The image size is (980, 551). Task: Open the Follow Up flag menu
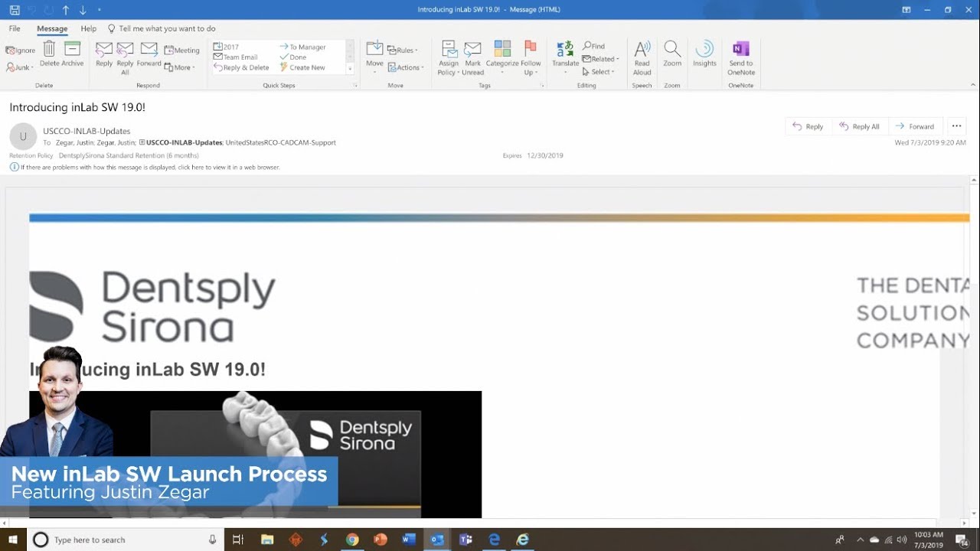pos(531,57)
